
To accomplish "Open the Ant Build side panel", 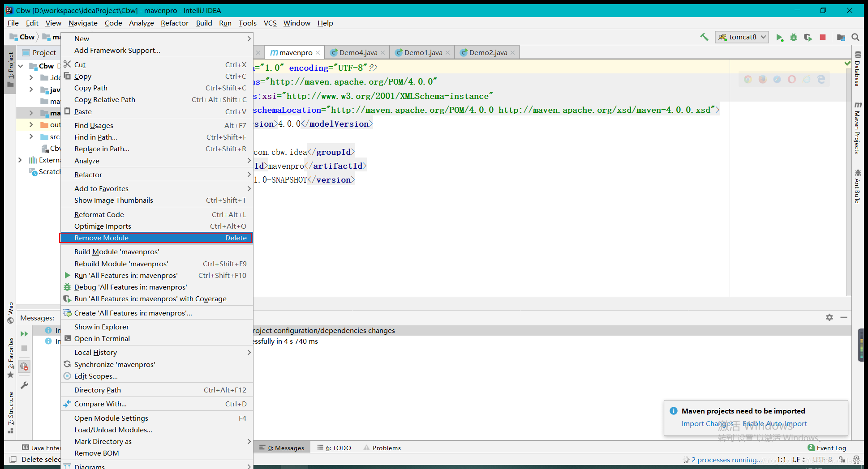I will 857,186.
